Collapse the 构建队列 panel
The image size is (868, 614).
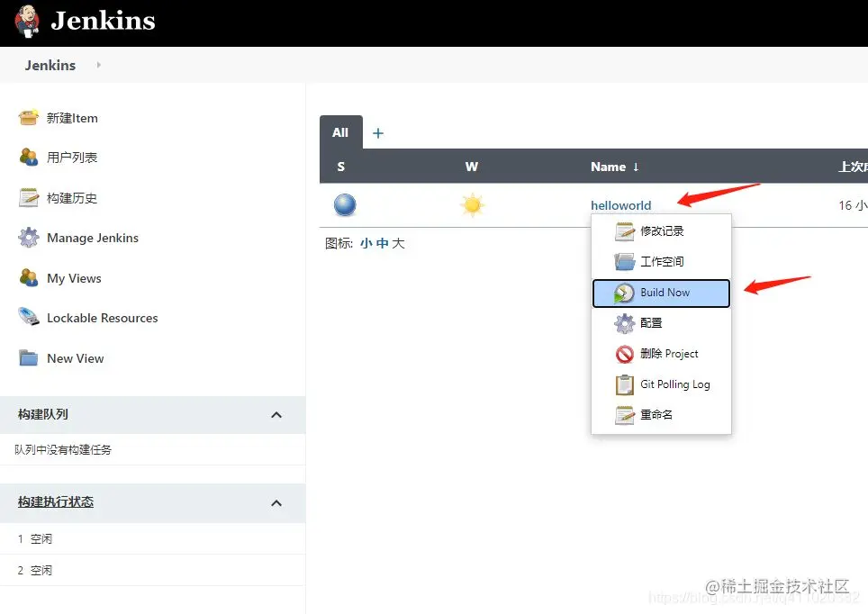[276, 415]
